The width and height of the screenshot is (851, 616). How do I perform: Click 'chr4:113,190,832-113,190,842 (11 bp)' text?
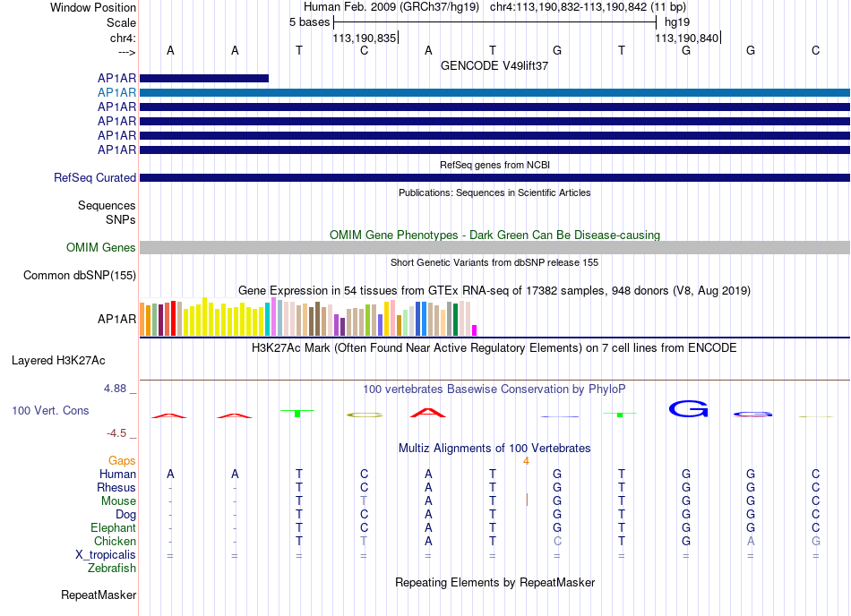588,7
